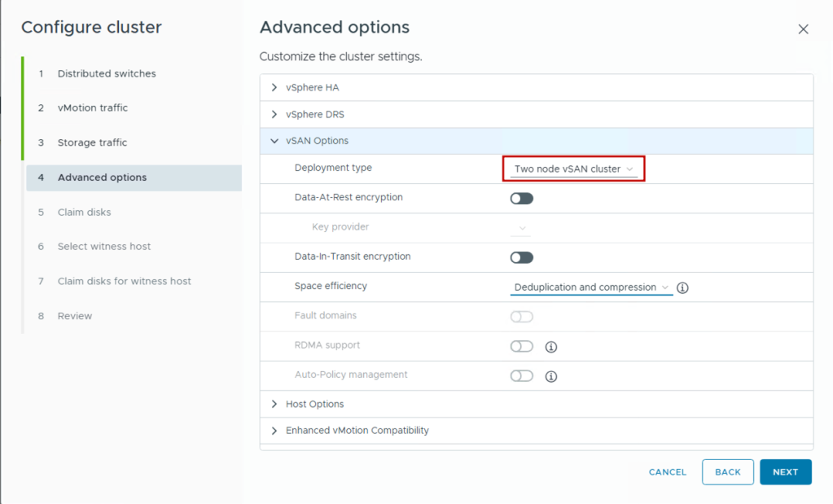This screenshot has width=833, height=504.
Task: Click info icon next to RDMA support
Action: click(x=551, y=347)
